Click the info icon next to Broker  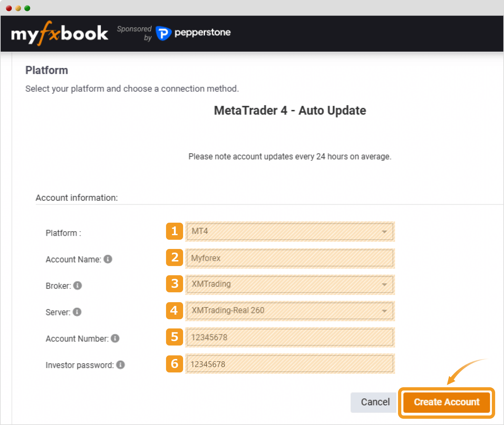pos(77,285)
